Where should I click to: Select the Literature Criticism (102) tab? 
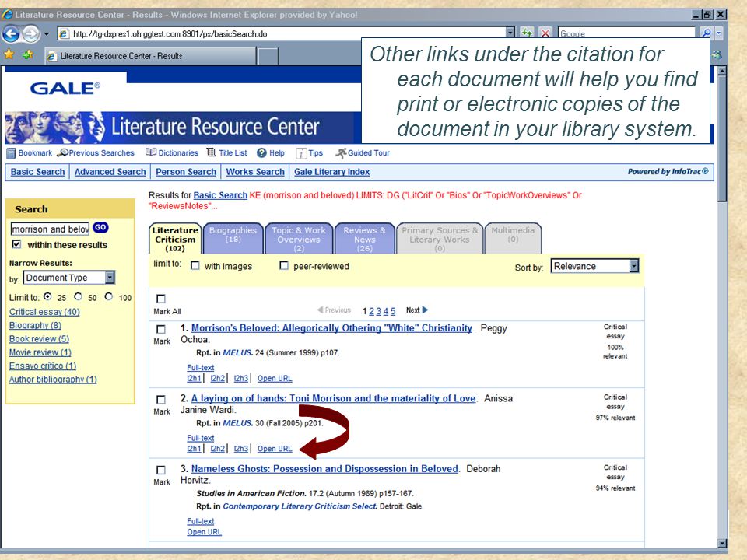pos(175,239)
